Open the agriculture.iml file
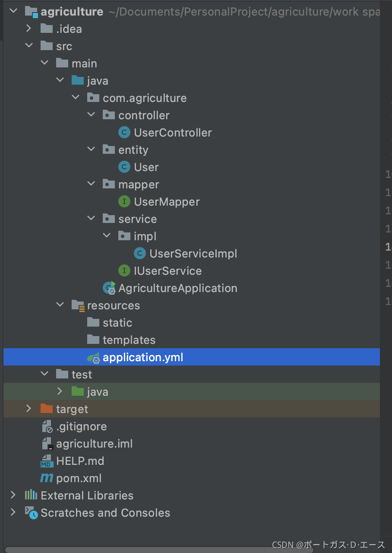This screenshot has width=392, height=553. 94,443
